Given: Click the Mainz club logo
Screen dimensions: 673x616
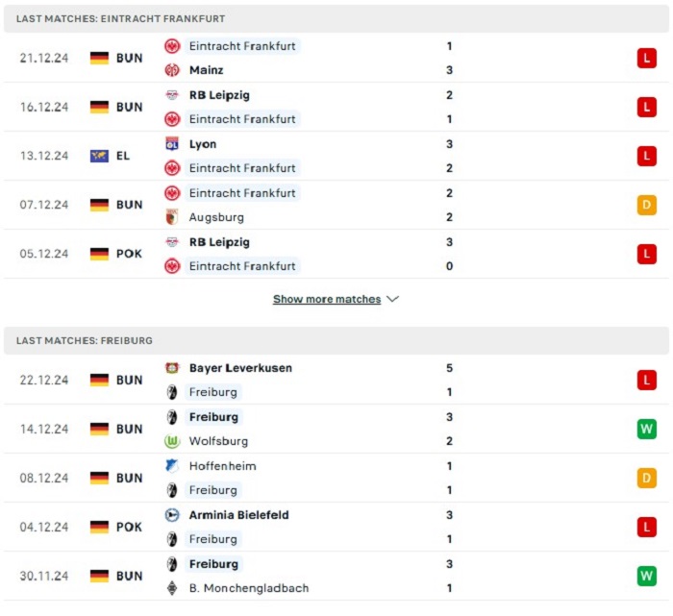Looking at the screenshot, I should [x=172, y=70].
